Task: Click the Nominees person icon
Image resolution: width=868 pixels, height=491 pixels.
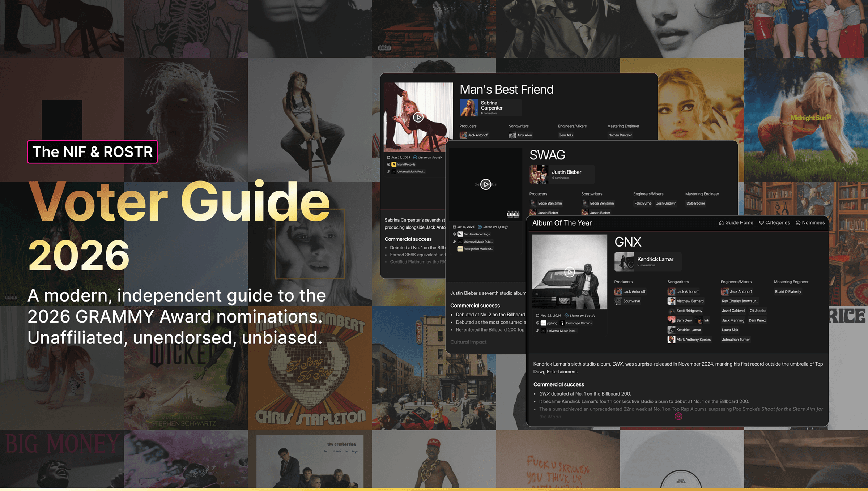Action: [x=798, y=223]
